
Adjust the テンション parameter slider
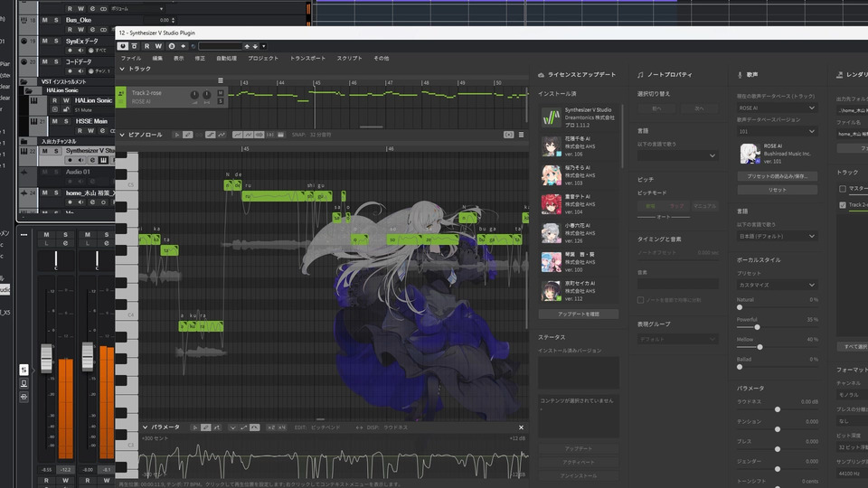click(x=778, y=428)
